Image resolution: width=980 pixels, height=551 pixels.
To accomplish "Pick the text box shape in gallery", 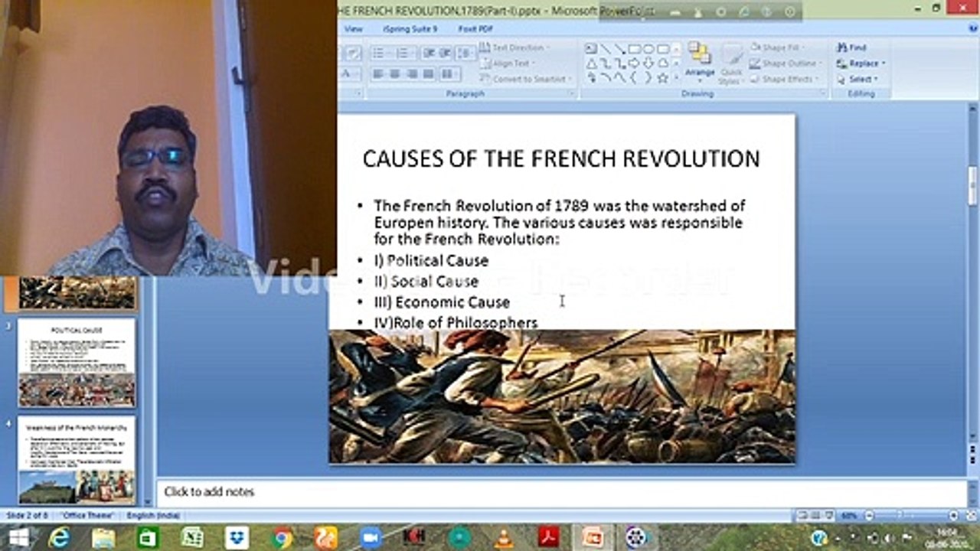I will click(x=591, y=49).
